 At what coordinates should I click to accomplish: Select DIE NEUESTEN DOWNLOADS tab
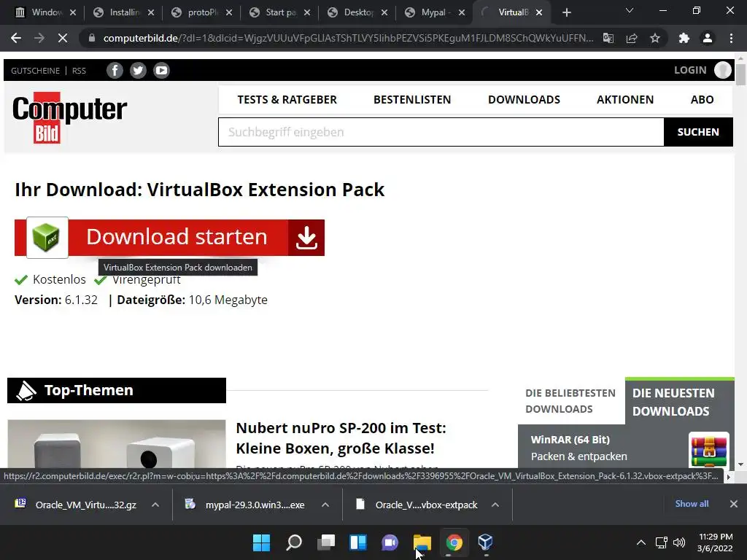point(680,402)
